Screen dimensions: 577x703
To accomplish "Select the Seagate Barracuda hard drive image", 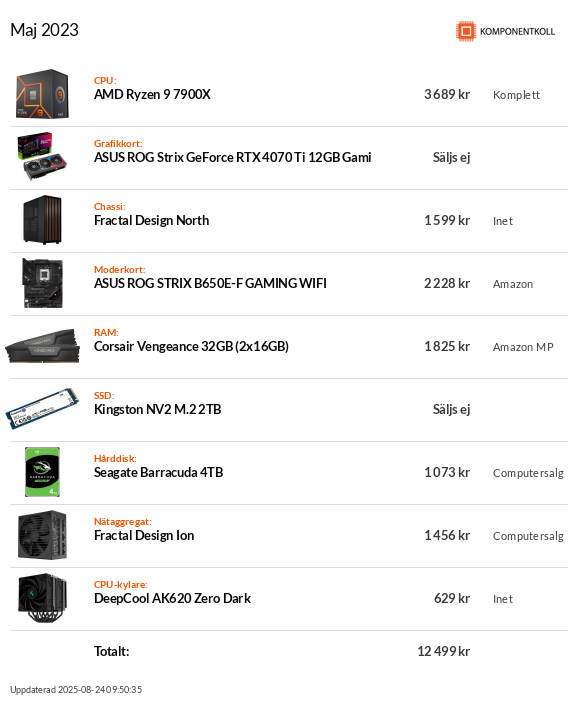I will click(x=42, y=472).
